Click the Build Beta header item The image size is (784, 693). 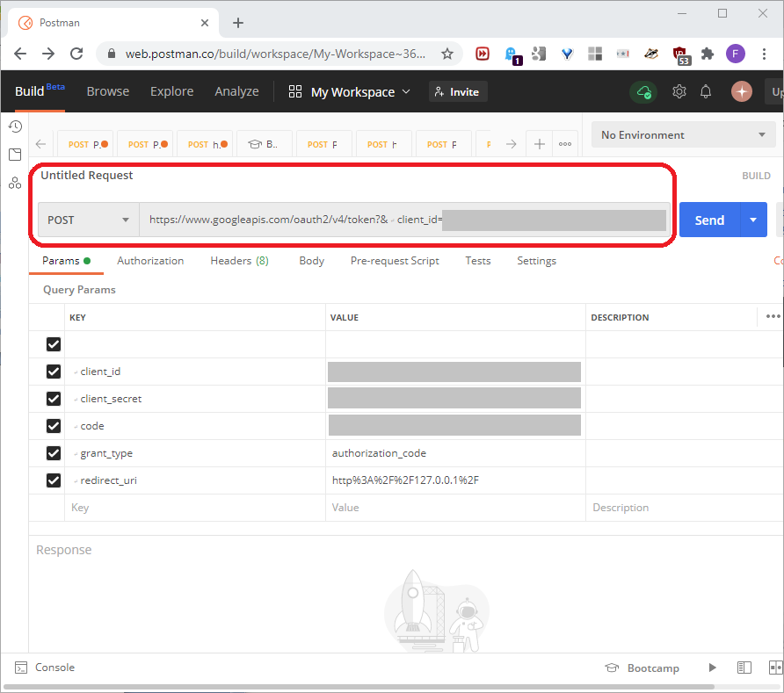(x=40, y=91)
